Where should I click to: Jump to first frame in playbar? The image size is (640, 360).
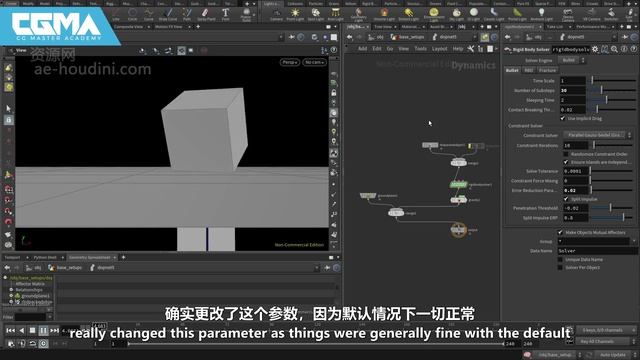[x=11, y=330]
